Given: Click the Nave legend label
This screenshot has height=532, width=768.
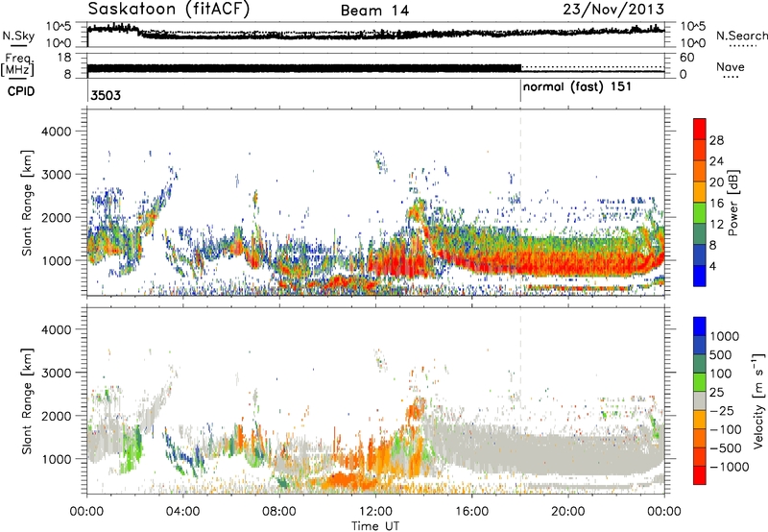Looking at the screenshot, I should coord(731,67).
